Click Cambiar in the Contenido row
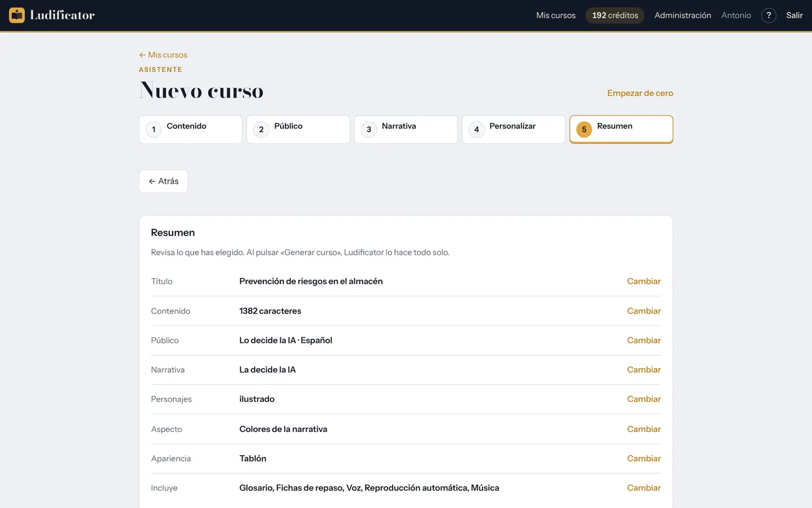 644,311
